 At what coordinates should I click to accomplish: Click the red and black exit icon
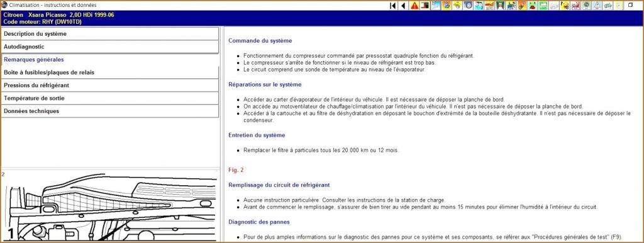(x=425, y=6)
